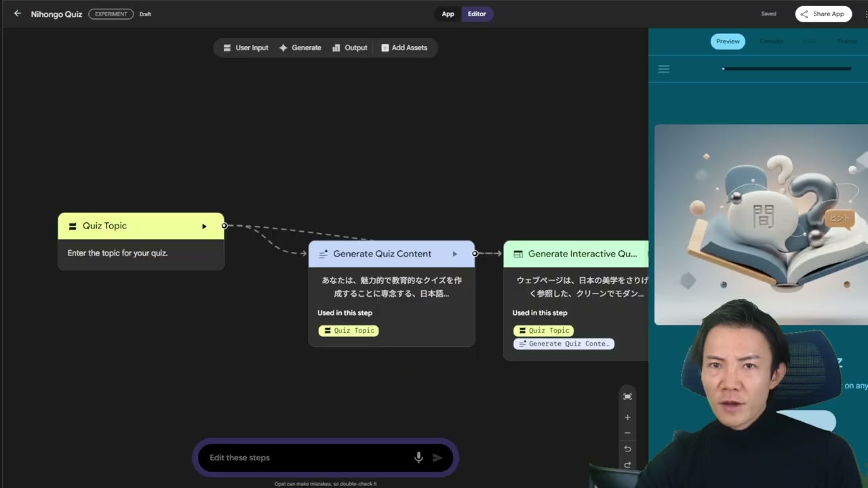Add a User Input step
Screen dimensions: 868x488
click(245, 47)
